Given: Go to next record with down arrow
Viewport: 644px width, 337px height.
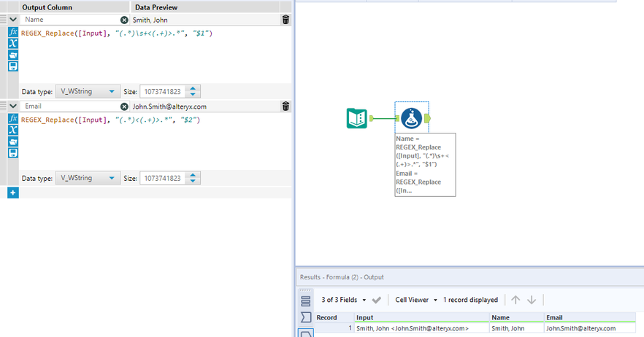Looking at the screenshot, I should pyautogui.click(x=532, y=300).
